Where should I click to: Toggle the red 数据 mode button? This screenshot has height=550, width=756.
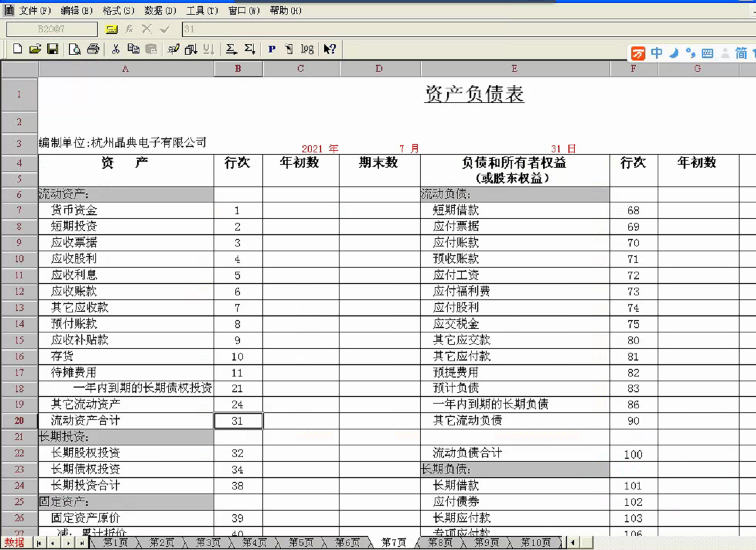[14, 542]
